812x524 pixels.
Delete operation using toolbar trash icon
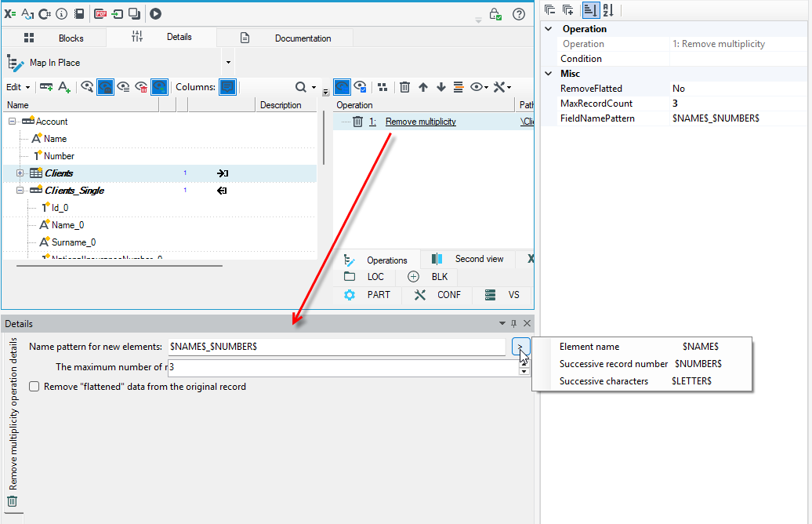point(405,87)
